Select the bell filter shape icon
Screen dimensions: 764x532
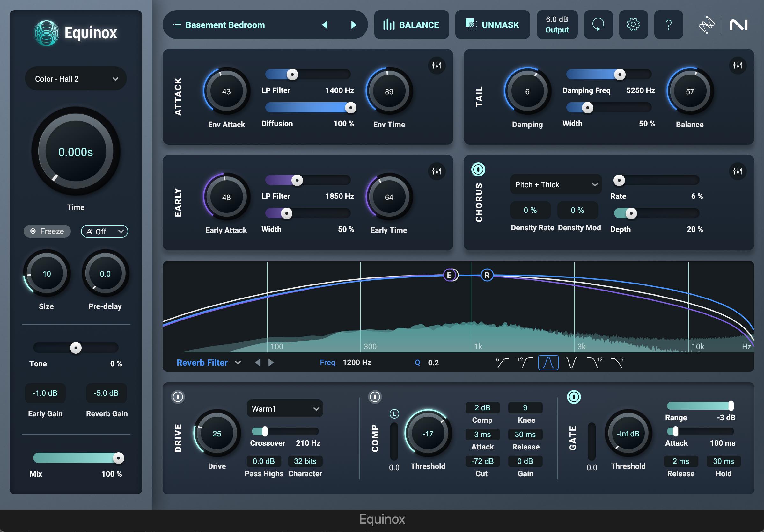click(548, 363)
